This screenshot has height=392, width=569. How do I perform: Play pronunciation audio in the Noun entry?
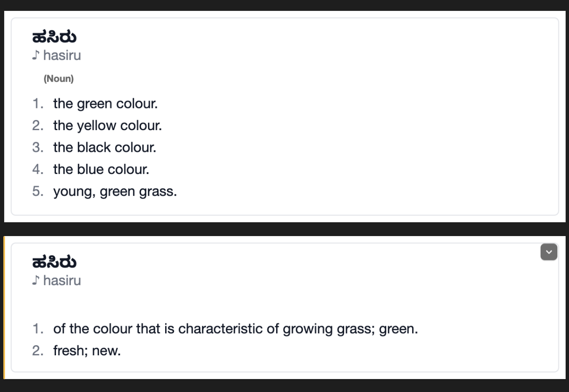[36, 55]
